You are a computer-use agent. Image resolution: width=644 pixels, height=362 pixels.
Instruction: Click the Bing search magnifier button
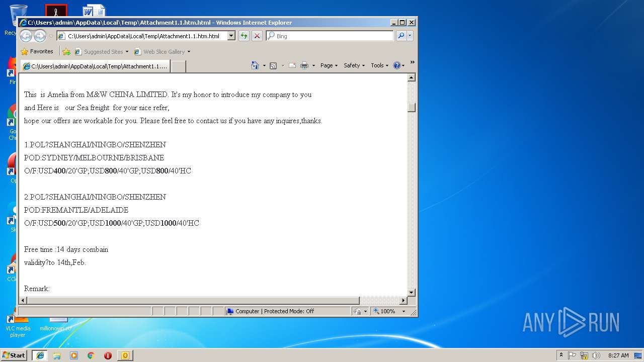[401, 36]
